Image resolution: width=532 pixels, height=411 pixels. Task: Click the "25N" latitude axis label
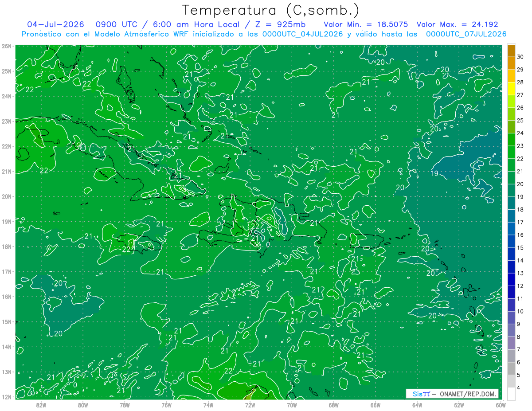6,71
